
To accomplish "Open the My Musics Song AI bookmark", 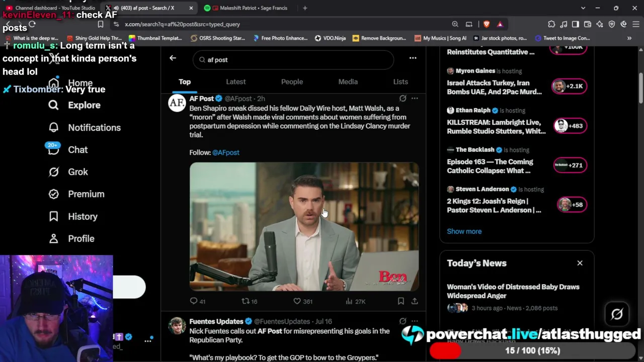I will point(440,38).
